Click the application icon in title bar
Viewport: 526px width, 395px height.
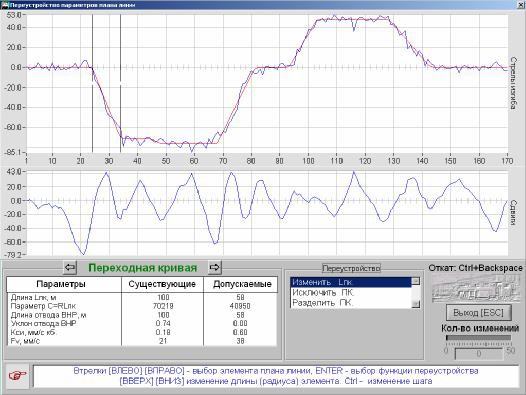tap(5, 5)
